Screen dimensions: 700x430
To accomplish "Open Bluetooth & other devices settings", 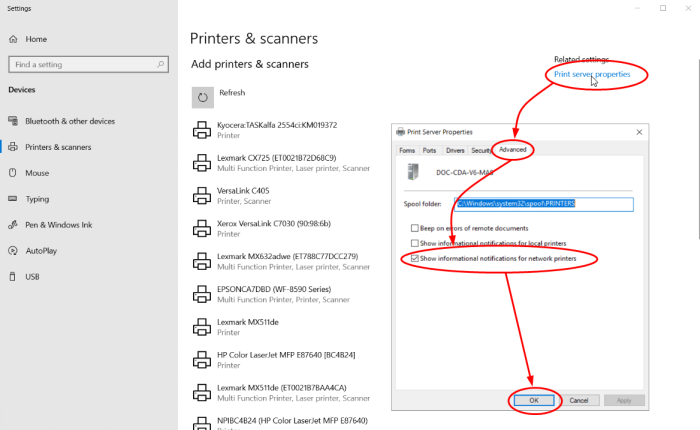I will 69,121.
